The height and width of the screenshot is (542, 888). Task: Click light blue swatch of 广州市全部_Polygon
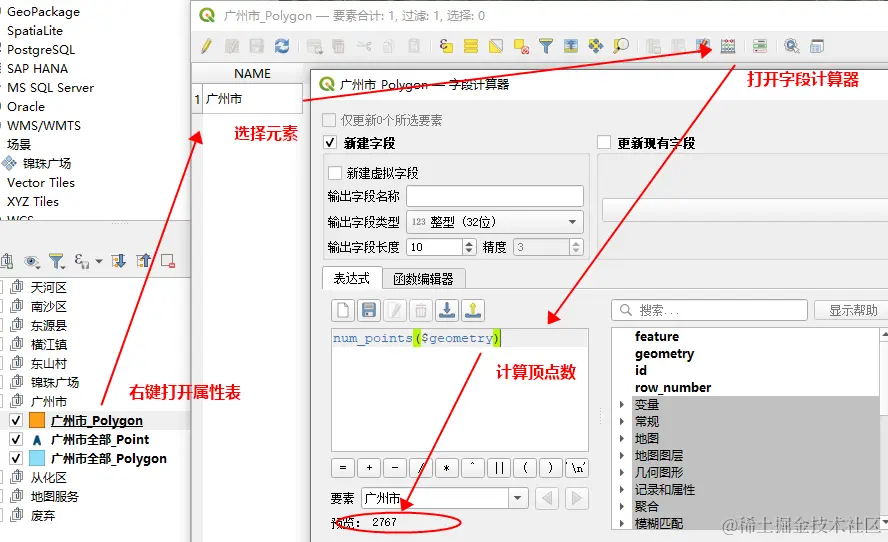pos(37,458)
